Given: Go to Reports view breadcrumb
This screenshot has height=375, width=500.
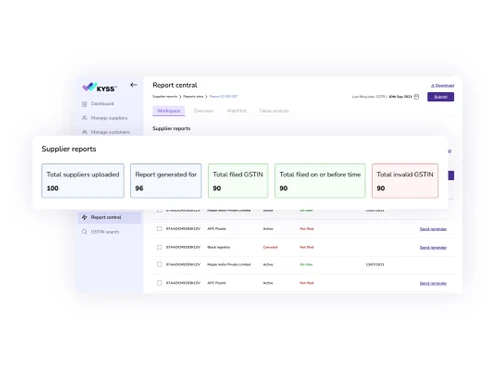Looking at the screenshot, I should click(193, 96).
